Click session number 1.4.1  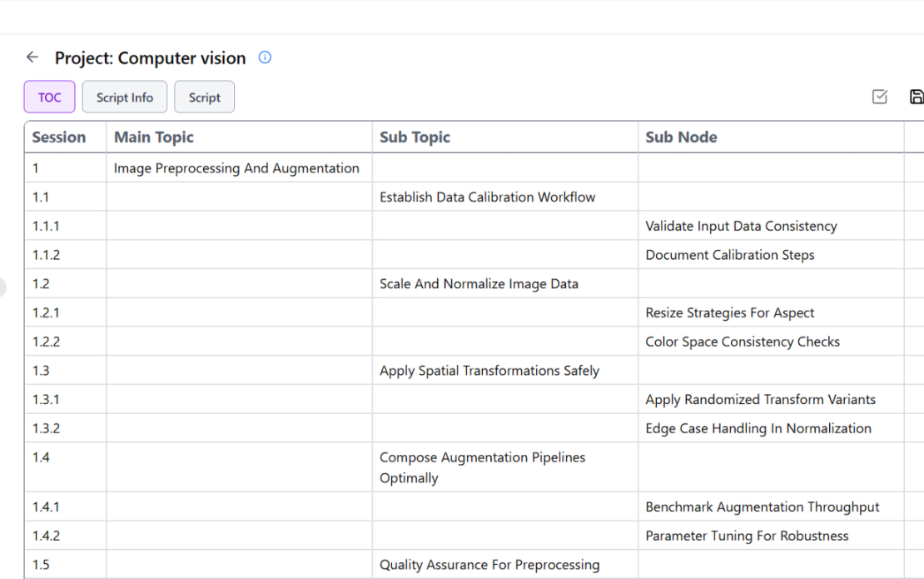point(46,507)
